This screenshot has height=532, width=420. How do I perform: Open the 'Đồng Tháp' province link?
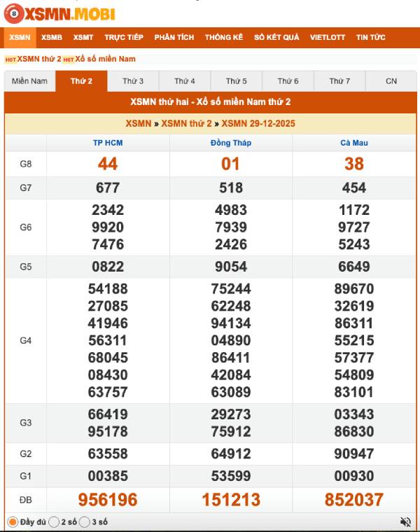point(230,143)
